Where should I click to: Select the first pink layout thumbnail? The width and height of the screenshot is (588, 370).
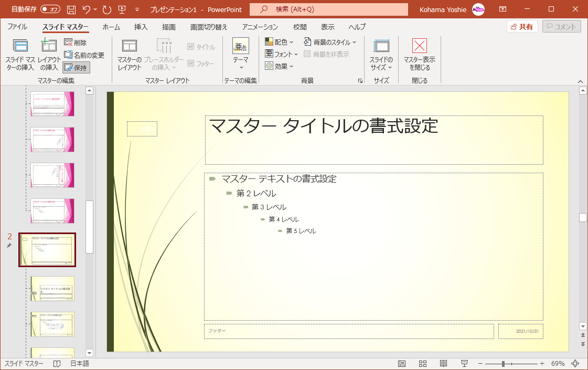52,104
